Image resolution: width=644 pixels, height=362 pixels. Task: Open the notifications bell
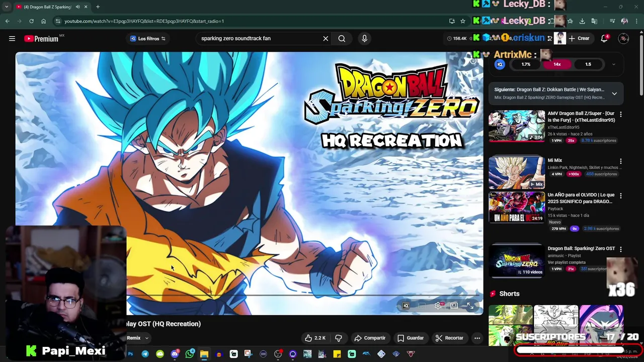[604, 38]
